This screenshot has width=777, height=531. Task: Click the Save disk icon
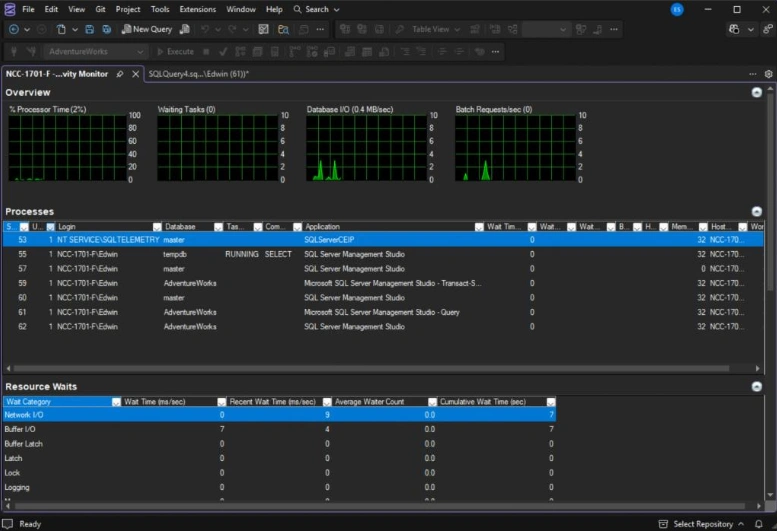click(x=89, y=29)
